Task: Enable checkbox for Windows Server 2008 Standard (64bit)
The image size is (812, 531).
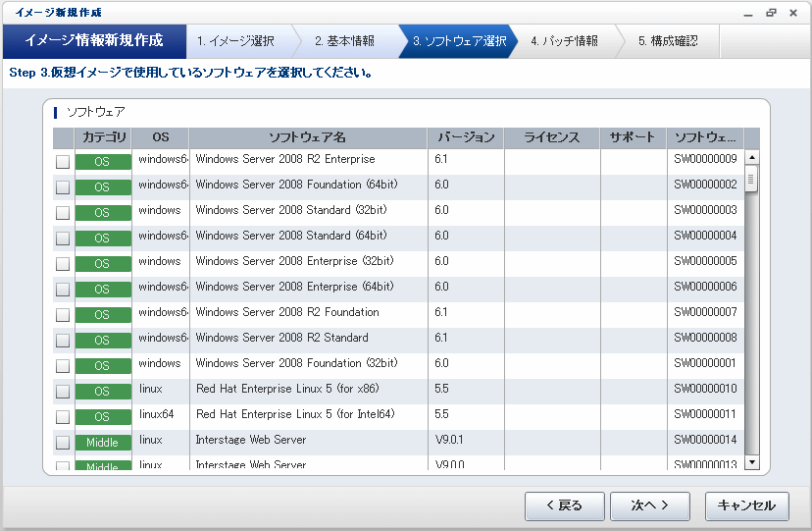Action: (63, 239)
